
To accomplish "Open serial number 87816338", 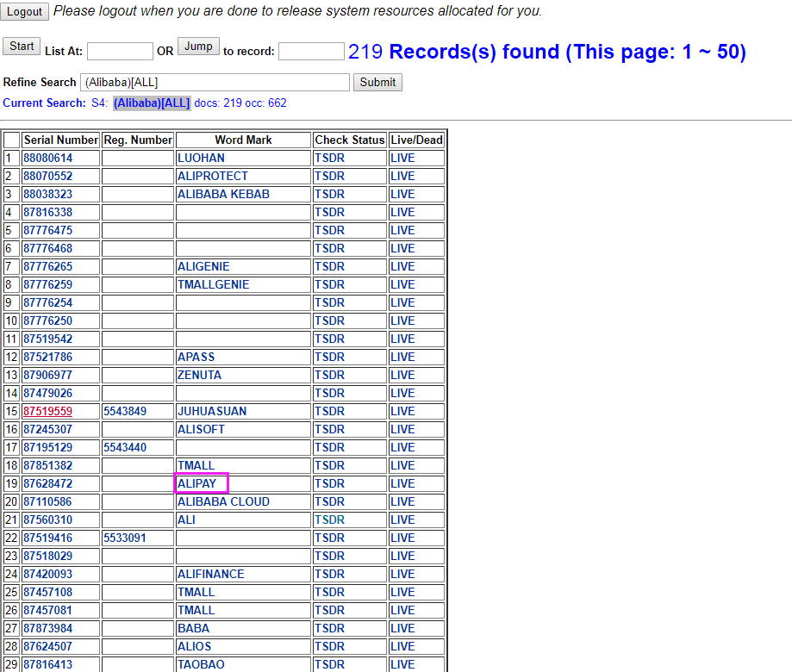I will point(48,213).
